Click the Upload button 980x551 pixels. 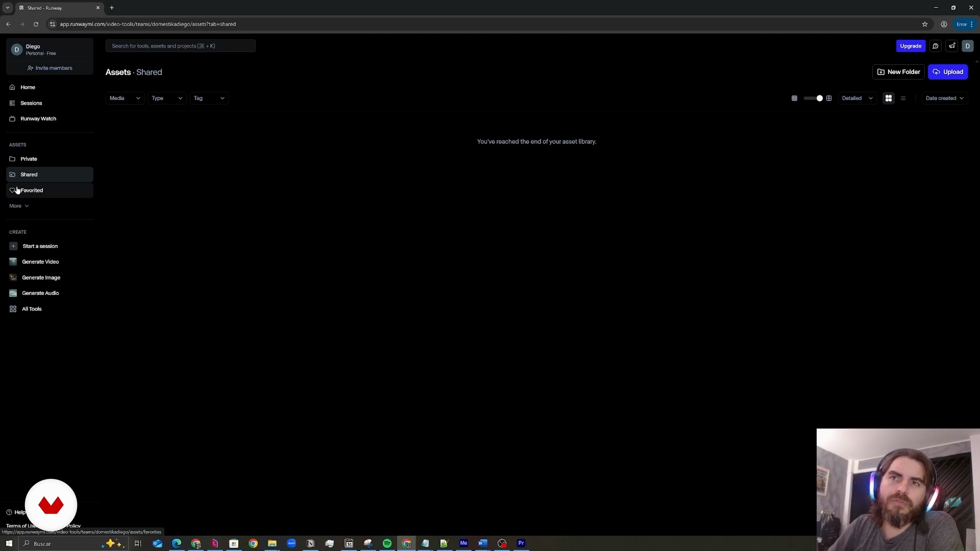pos(948,72)
